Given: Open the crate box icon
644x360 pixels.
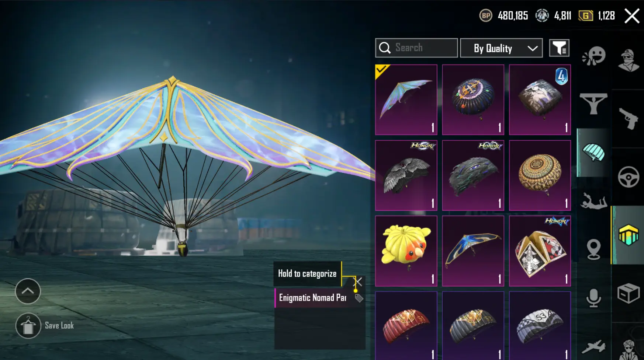Looking at the screenshot, I should (629, 293).
